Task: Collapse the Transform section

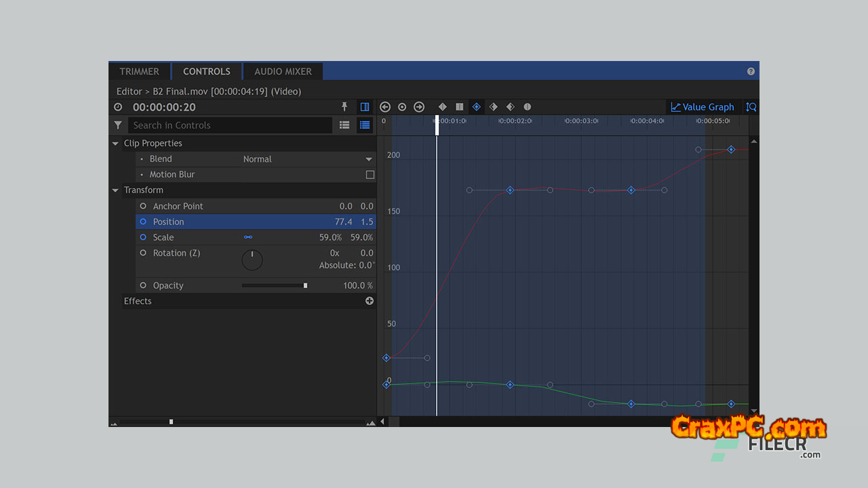Action: (x=115, y=190)
